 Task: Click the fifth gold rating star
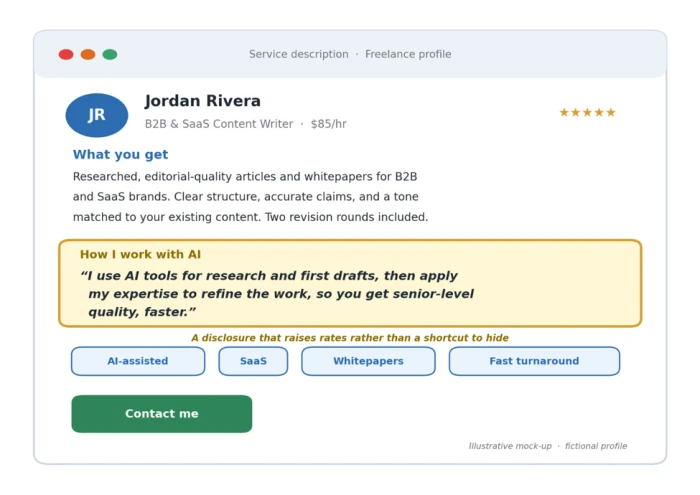611,112
